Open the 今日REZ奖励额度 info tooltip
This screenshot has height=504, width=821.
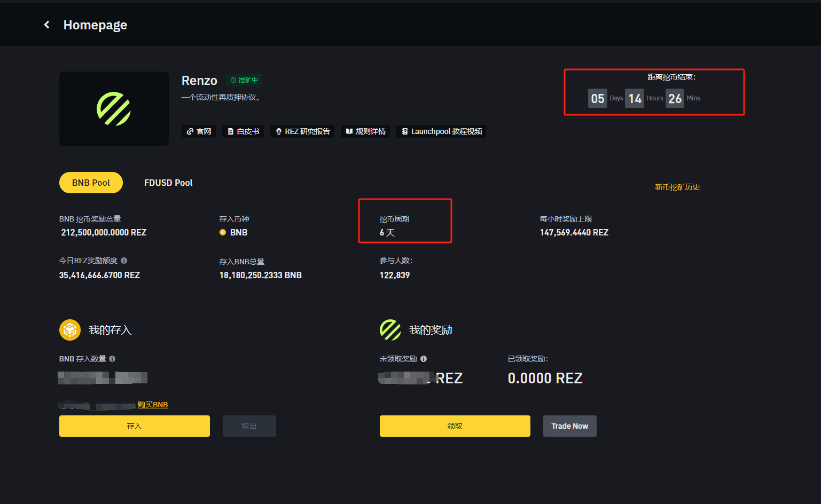[124, 261]
